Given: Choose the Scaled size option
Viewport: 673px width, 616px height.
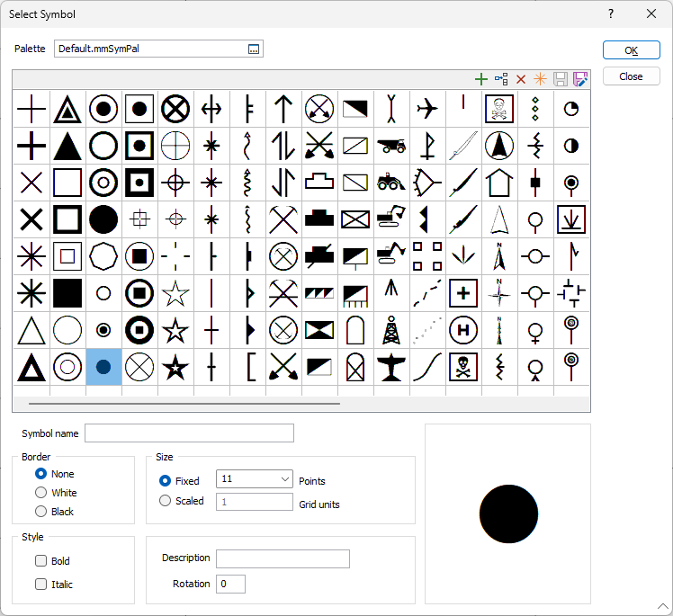Looking at the screenshot, I should pyautogui.click(x=165, y=501).
